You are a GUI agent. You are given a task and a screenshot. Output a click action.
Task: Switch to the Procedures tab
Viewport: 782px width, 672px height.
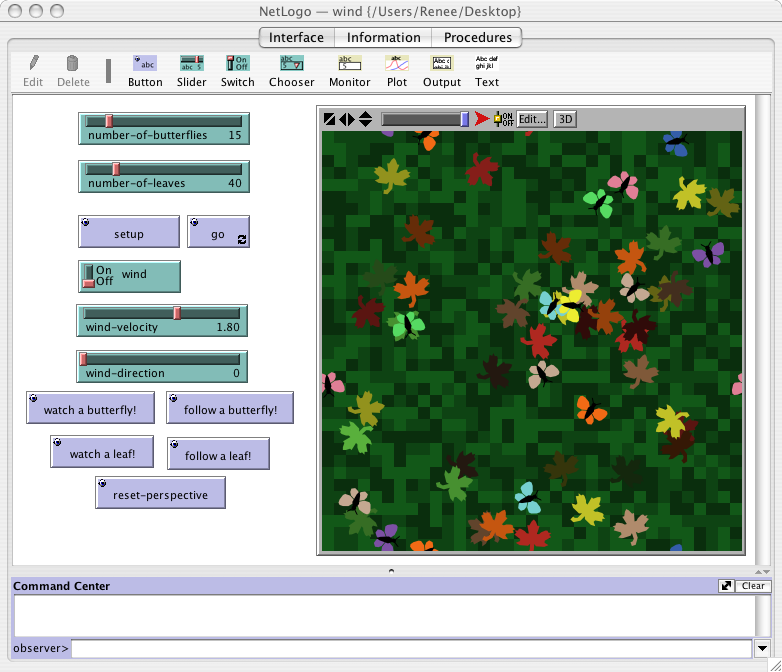point(477,38)
